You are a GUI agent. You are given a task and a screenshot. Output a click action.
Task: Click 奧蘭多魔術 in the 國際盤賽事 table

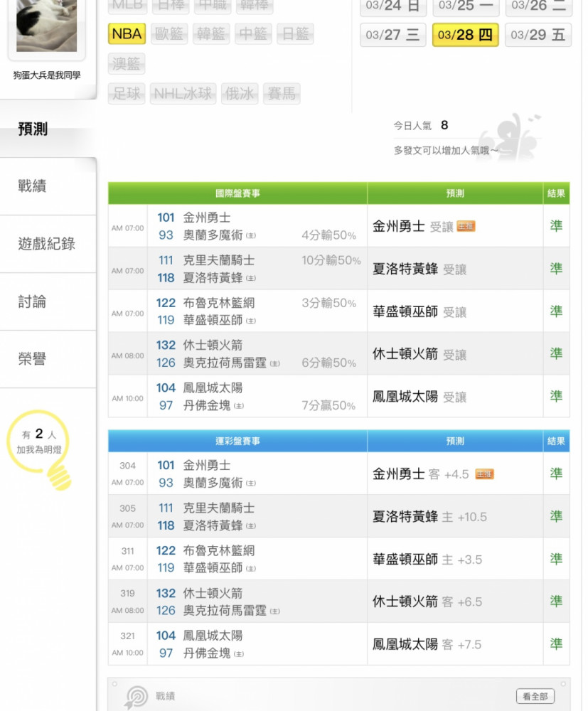[213, 235]
